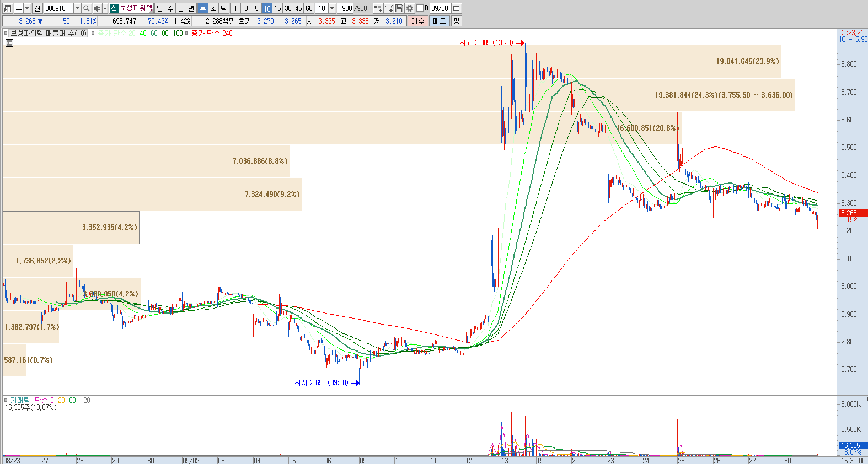The height and width of the screenshot is (464, 868).
Task: Click volume profile bar 7,036,886(8.8%)
Action: [x=146, y=161]
